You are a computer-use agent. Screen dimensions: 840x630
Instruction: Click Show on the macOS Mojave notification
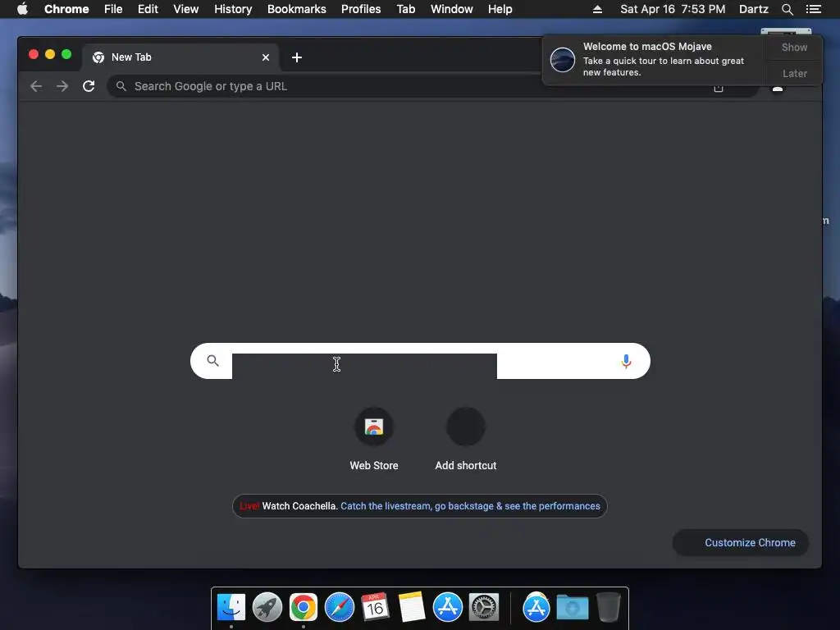[794, 47]
